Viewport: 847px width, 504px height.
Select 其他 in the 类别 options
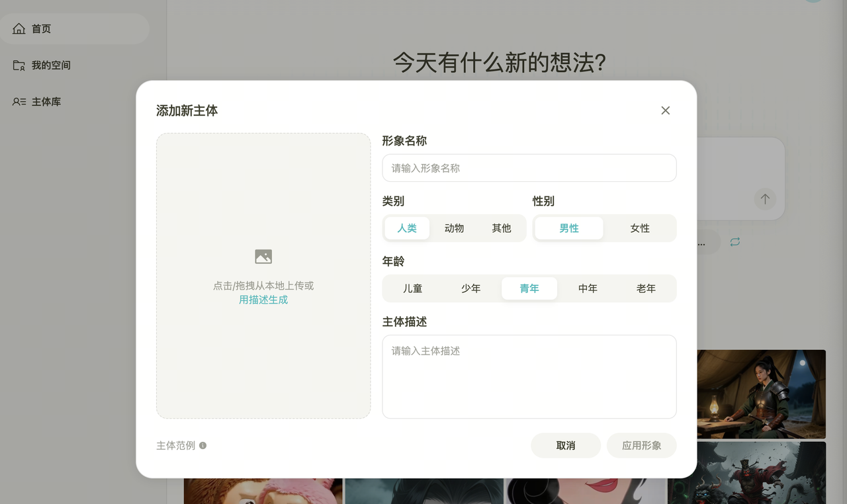tap(502, 228)
